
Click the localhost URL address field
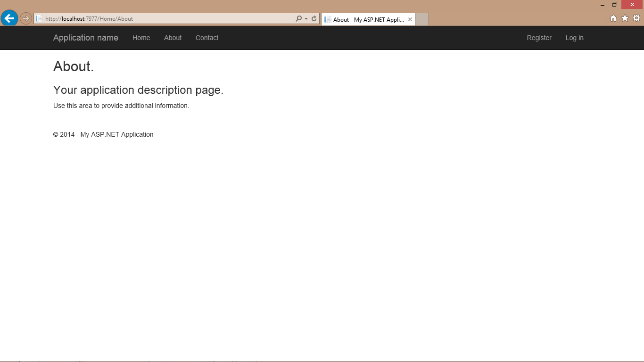point(165,19)
